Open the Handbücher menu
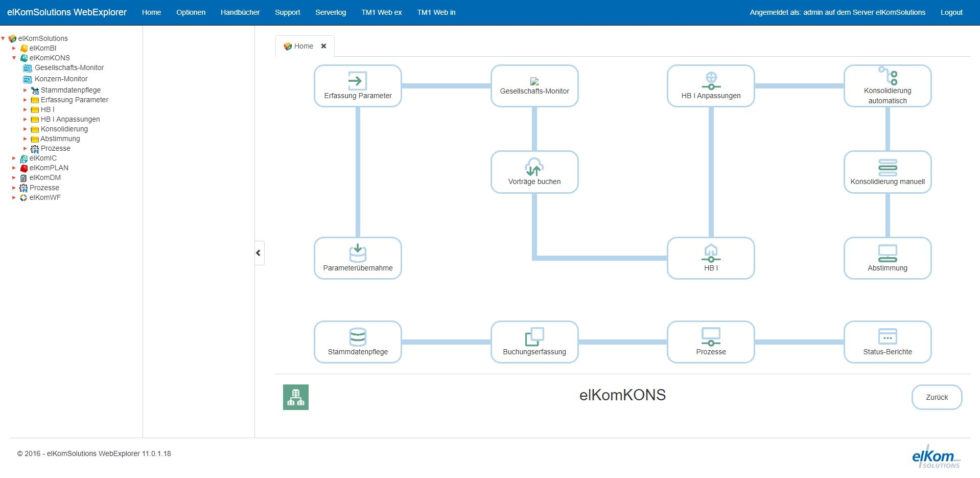The height and width of the screenshot is (478, 980). coord(240,12)
